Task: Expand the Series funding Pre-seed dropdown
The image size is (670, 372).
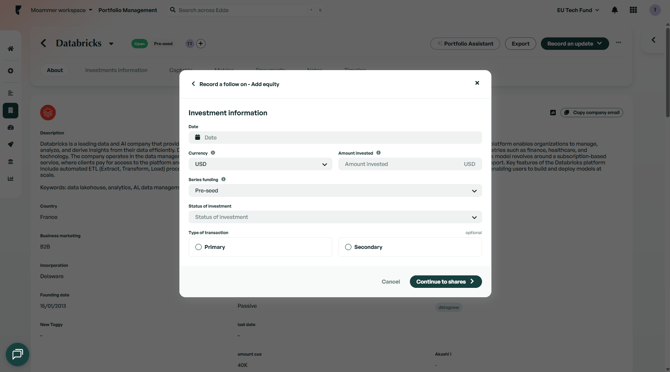Action: 335,190
